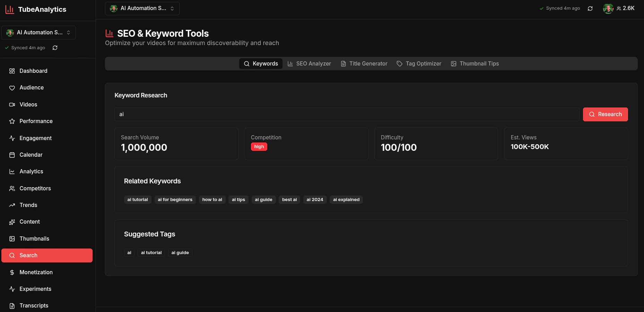Viewport: 644px width, 312px height.
Task: Click the Calendar icon in sidebar
Action: (12, 155)
